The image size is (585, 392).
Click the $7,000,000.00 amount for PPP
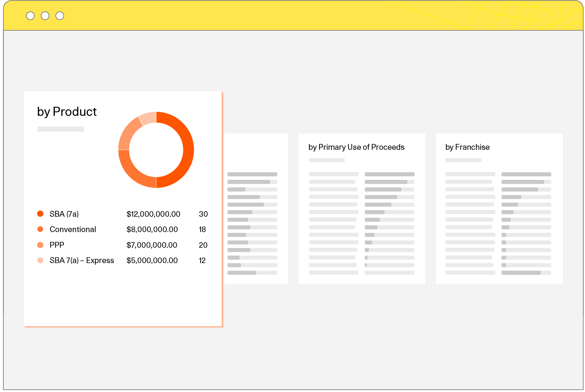[152, 245]
